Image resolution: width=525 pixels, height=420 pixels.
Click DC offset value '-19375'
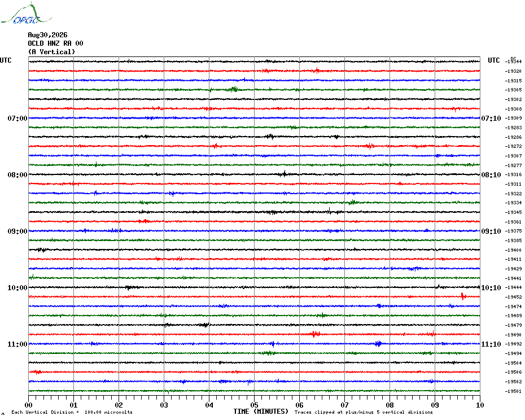(x=513, y=231)
